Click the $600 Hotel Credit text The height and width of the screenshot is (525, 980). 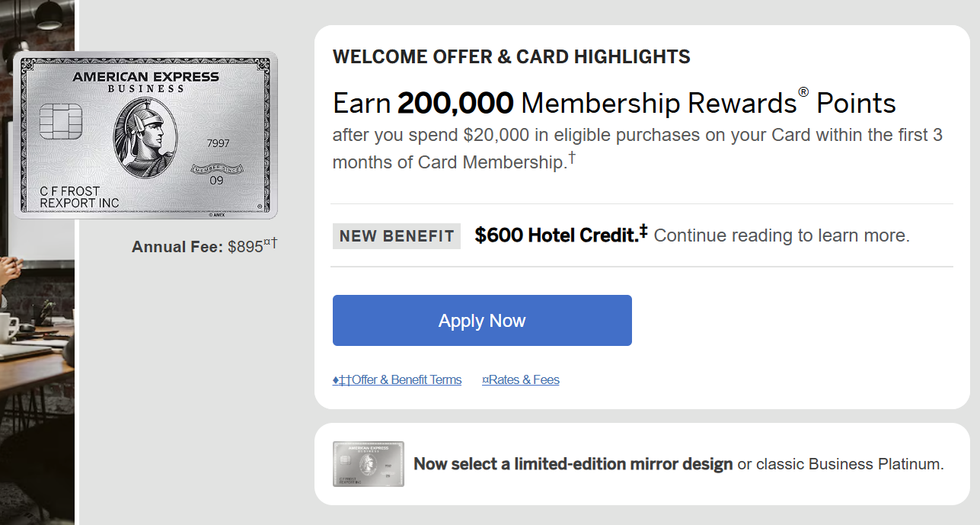[557, 235]
